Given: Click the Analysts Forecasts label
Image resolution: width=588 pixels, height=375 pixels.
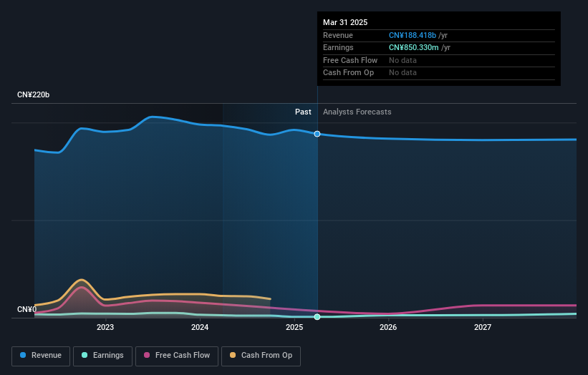Looking at the screenshot, I should pyautogui.click(x=357, y=112).
